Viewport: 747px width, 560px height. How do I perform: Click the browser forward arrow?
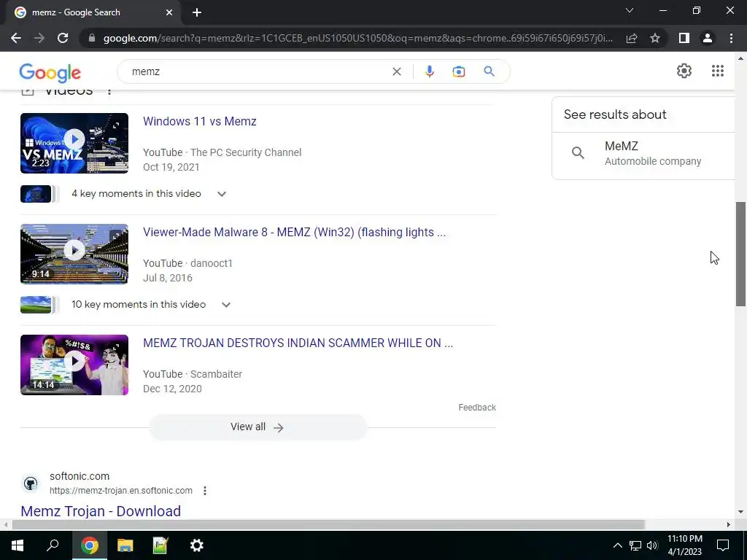click(39, 38)
